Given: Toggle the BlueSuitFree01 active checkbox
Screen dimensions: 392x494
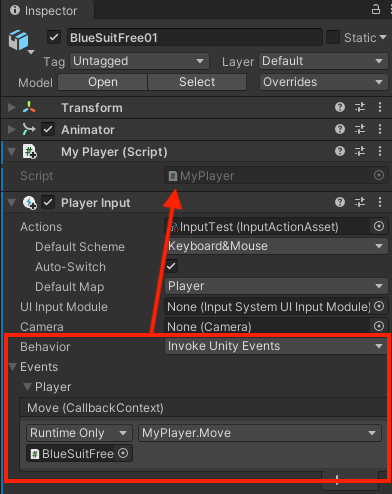Looking at the screenshot, I should click(54, 37).
